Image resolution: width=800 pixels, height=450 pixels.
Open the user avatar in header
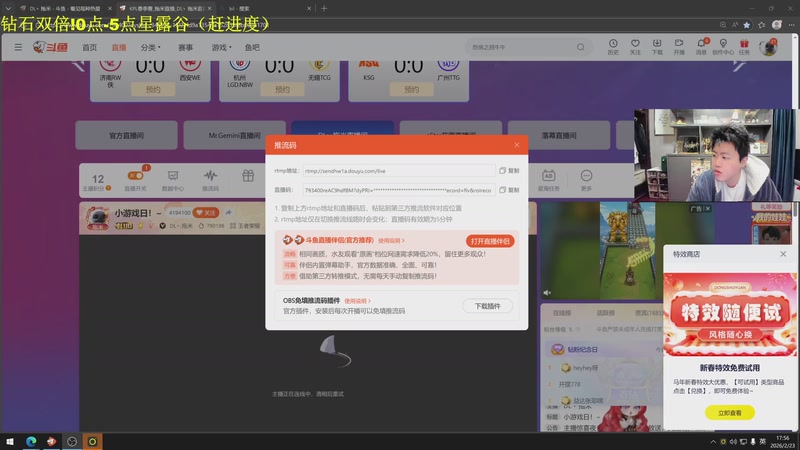pyautogui.click(x=768, y=47)
